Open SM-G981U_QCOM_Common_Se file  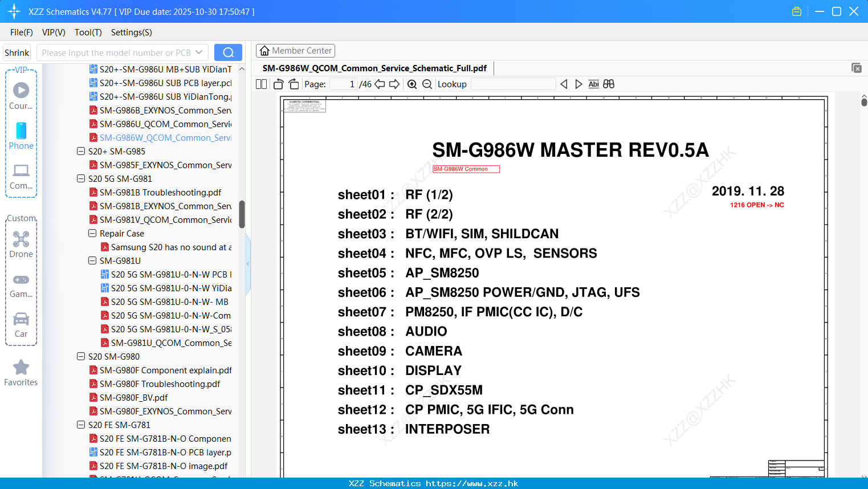[x=166, y=343]
